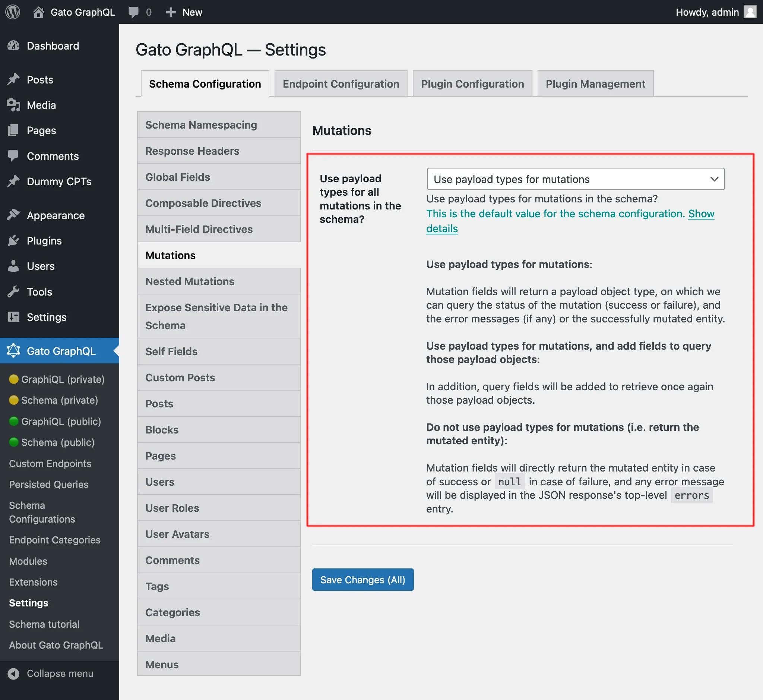Click the new post plus icon in toolbar

(171, 11)
